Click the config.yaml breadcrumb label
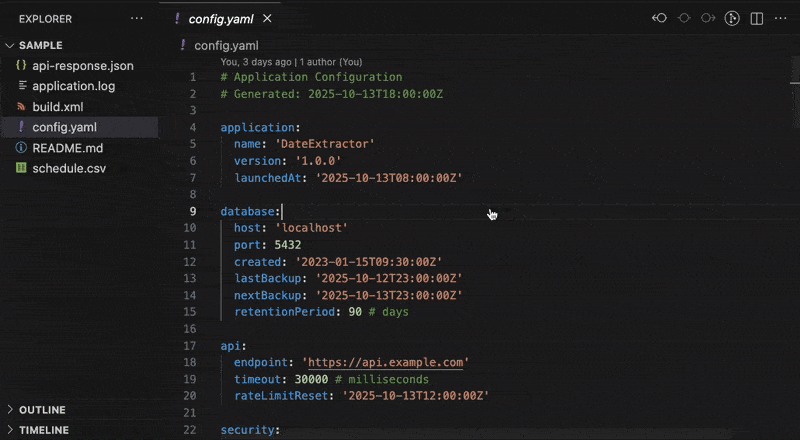800x440 pixels. pyautogui.click(x=227, y=45)
